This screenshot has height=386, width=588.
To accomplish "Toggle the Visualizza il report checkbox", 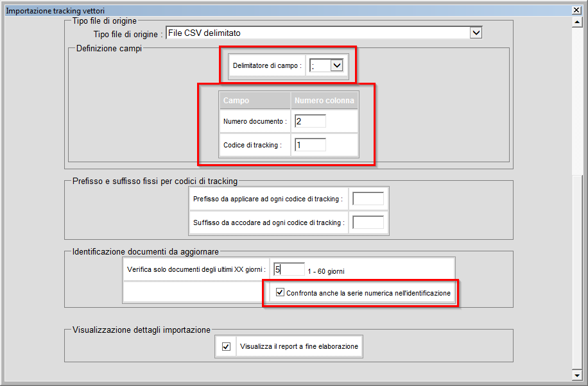I will pyautogui.click(x=226, y=346).
